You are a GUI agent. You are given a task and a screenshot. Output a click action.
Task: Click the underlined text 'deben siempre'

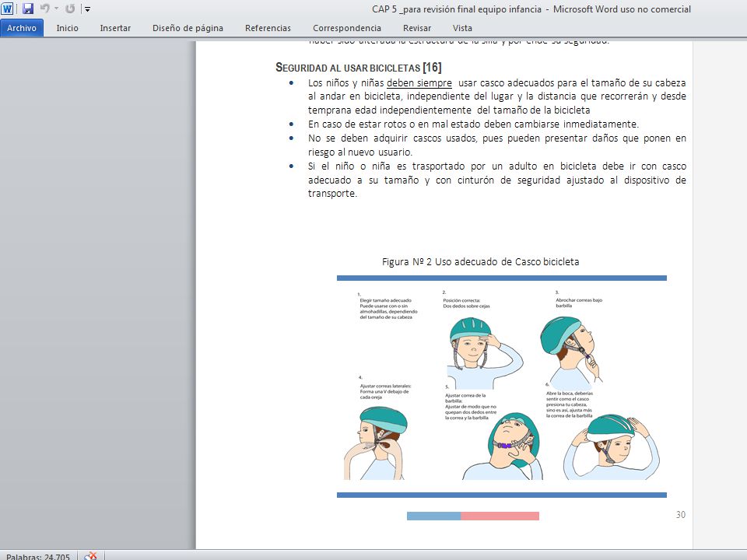419,83
